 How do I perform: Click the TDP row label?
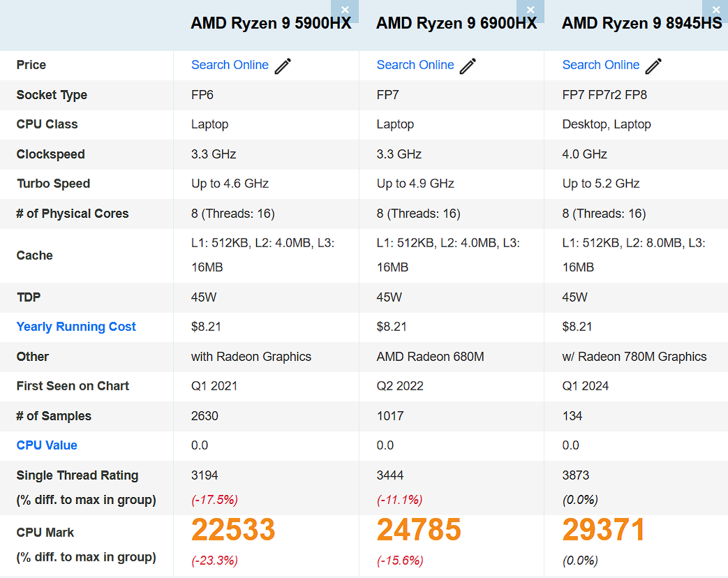(29, 297)
